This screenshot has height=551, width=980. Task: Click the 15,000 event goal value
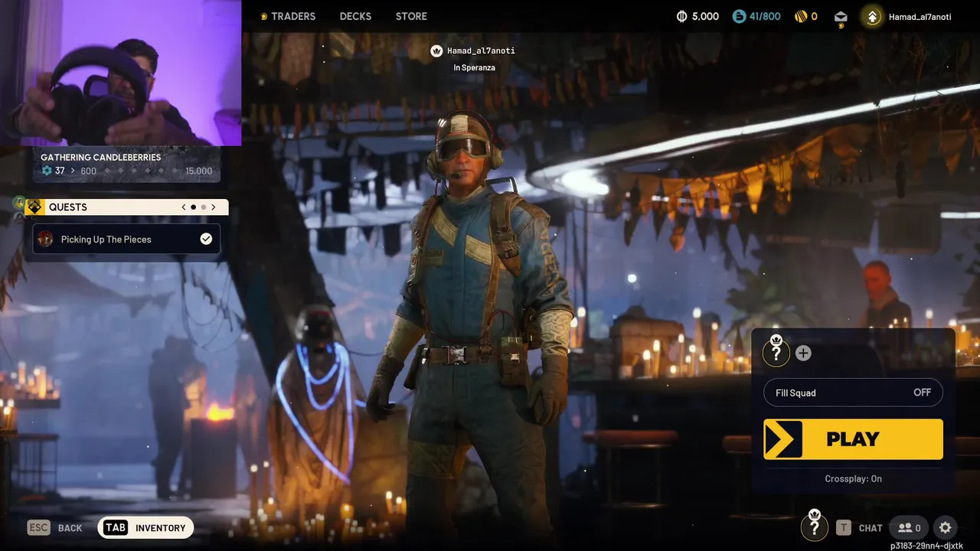pyautogui.click(x=198, y=171)
